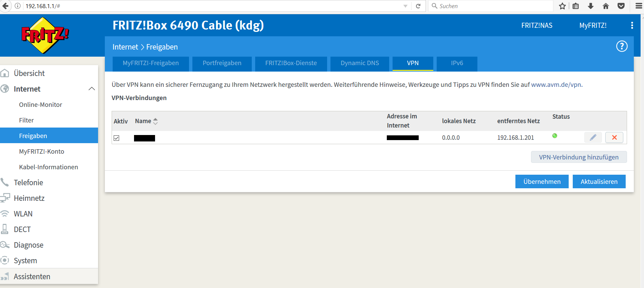Open the three-dot menu in FRITZ!Box header
Screen dimensions: 644x288
[632, 25]
